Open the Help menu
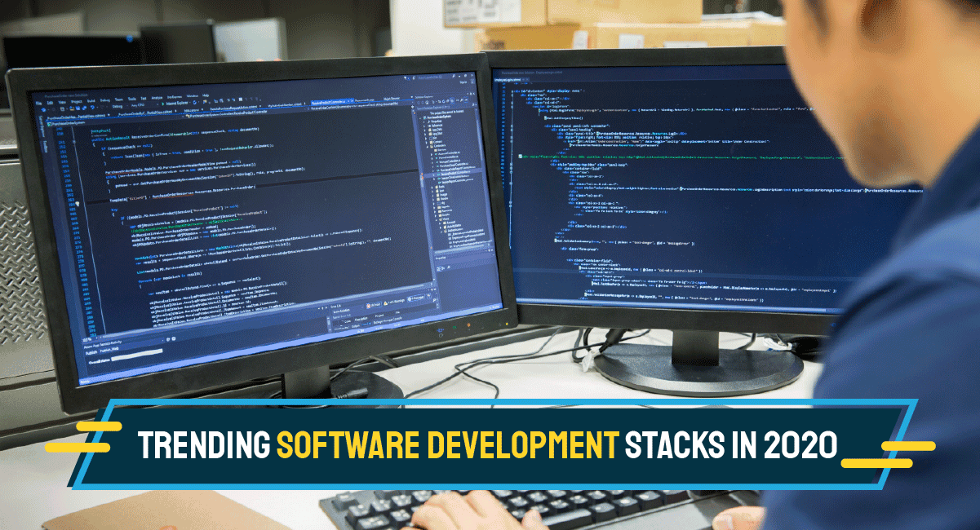Screen dimensions: 980x530 click(x=206, y=95)
